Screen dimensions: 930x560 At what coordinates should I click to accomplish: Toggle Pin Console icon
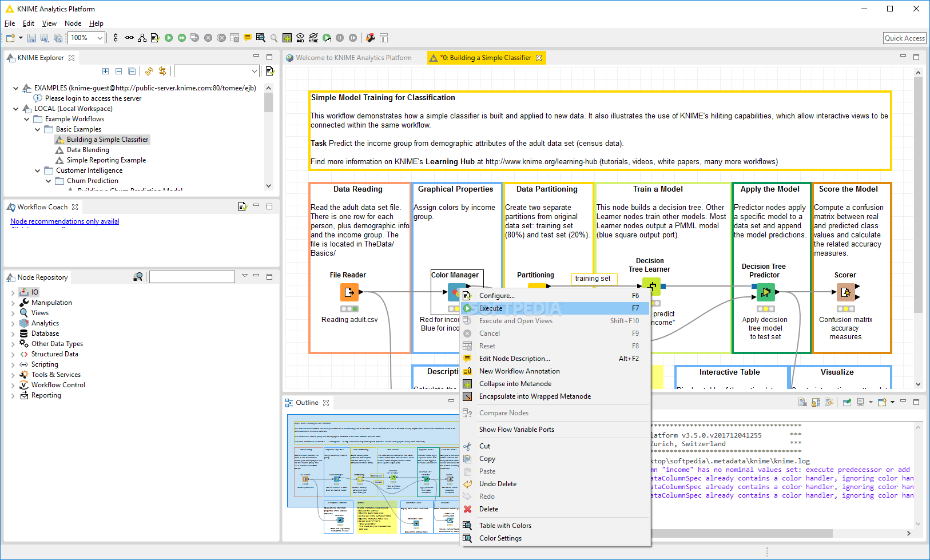point(847,402)
